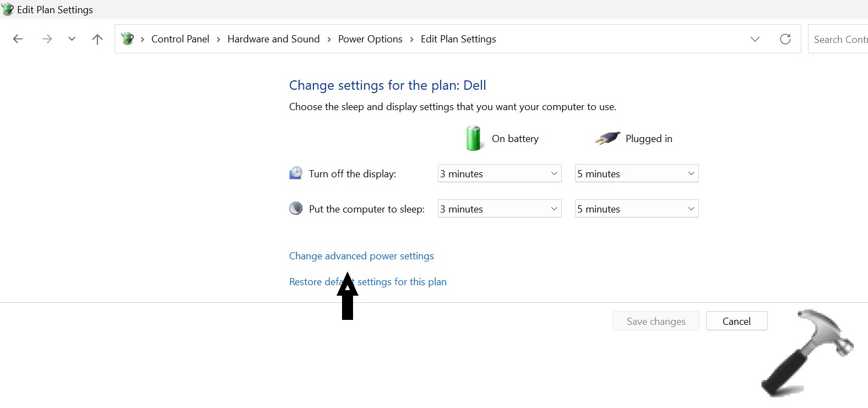Expand chevron after Hardware and Sound breadcrumb
Viewport: 868px width, 408px height.
click(x=329, y=39)
